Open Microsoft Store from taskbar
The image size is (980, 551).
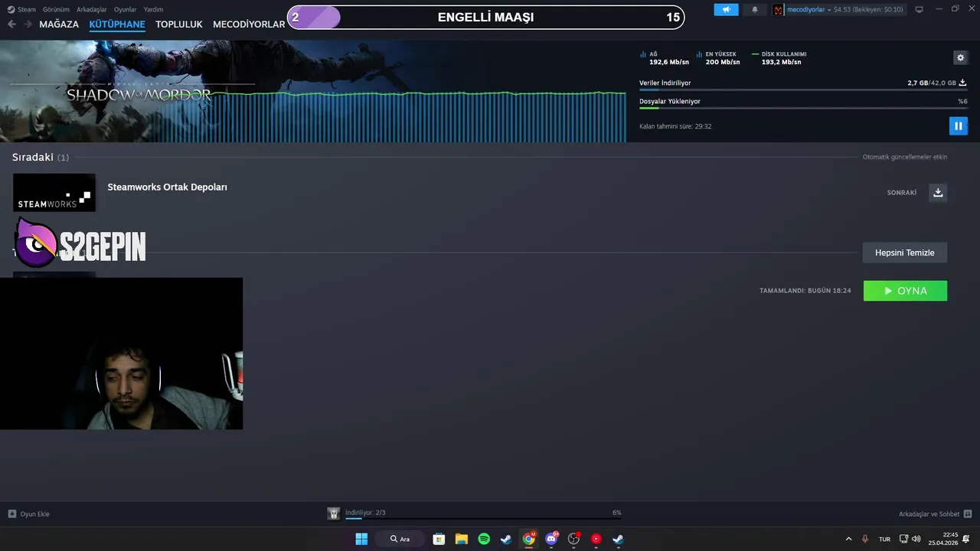(x=439, y=539)
